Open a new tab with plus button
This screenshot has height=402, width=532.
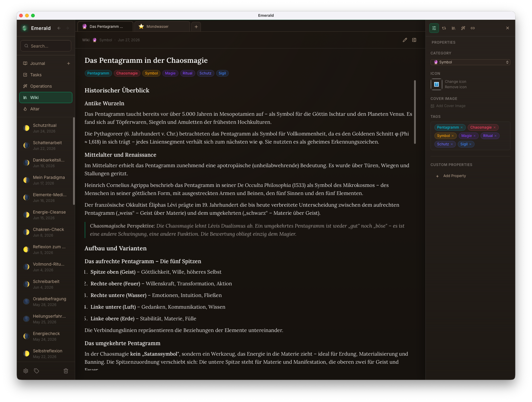(196, 27)
